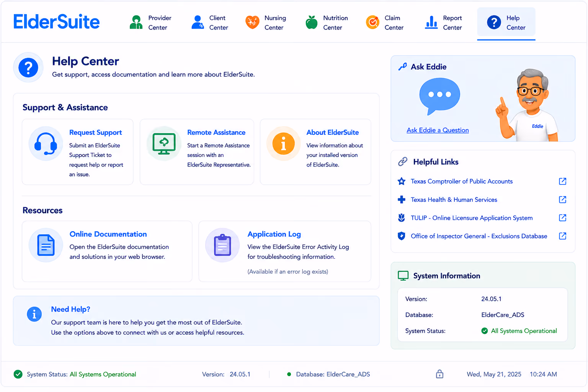Viewport: 588px width, 392px height.
Task: Click the '(Available if an error log exists)' note
Action: click(x=287, y=272)
